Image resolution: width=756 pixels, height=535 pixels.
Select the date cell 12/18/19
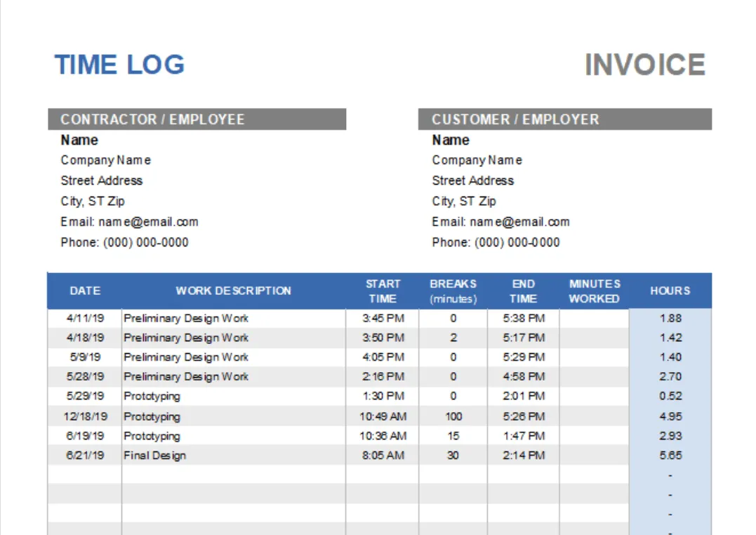point(85,416)
